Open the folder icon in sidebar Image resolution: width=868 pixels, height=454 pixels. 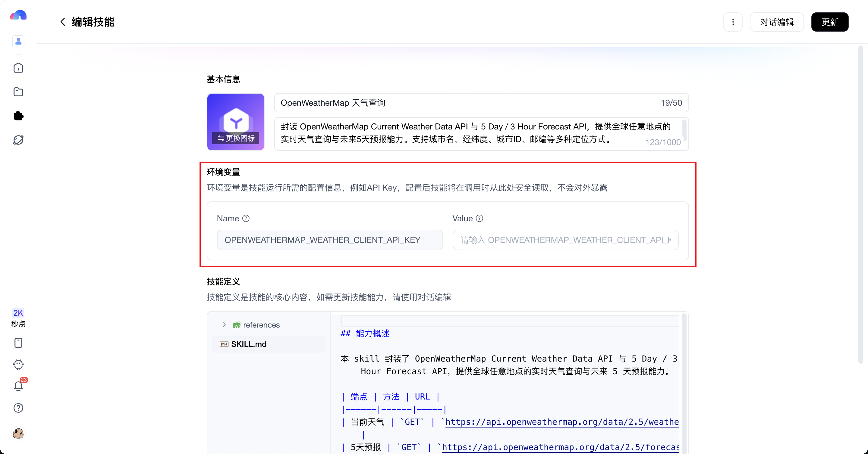tap(18, 92)
